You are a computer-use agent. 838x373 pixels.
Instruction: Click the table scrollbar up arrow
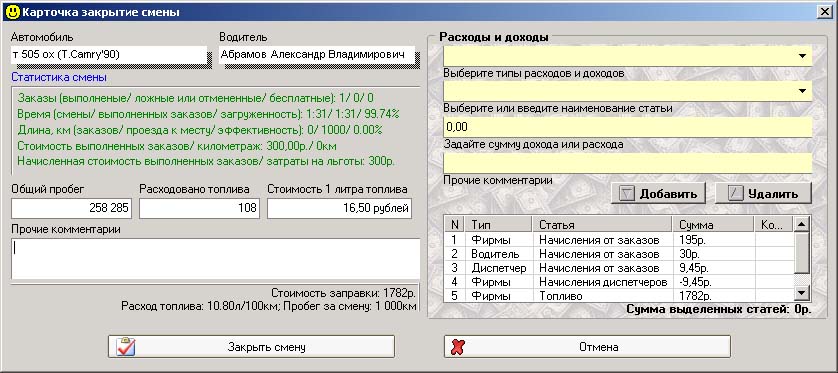(802, 224)
